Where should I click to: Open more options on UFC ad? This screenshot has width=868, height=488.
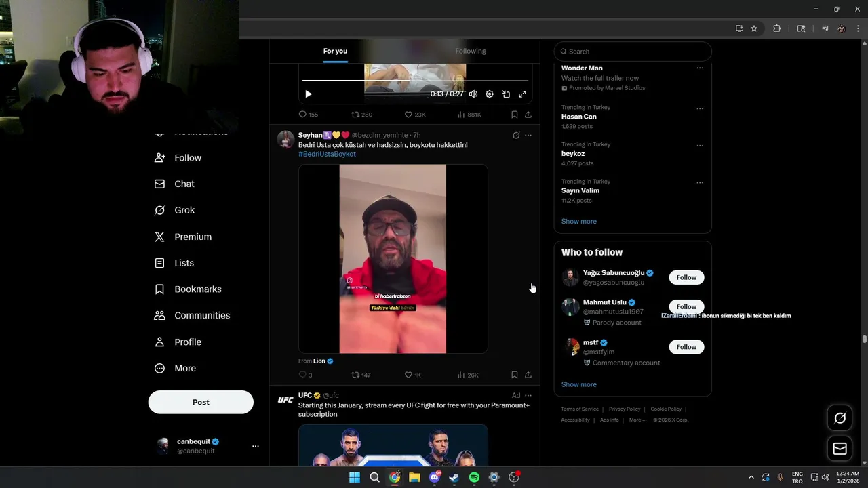click(x=528, y=395)
